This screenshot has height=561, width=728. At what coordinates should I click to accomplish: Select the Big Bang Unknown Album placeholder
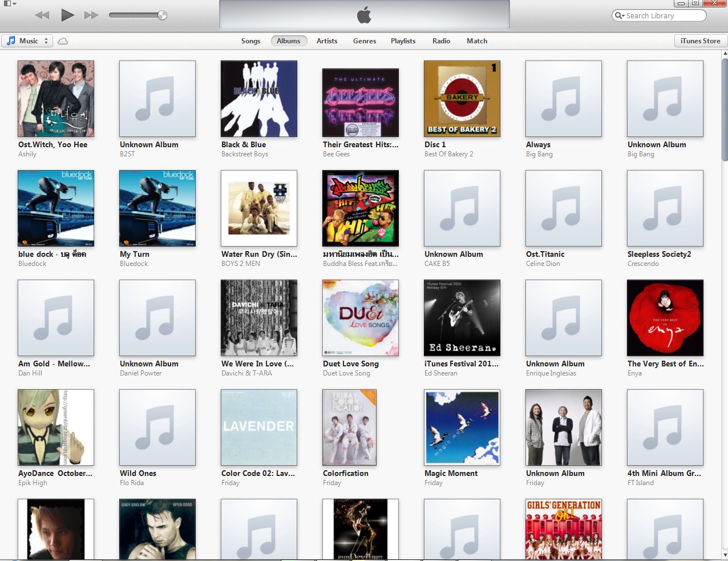[665, 99]
